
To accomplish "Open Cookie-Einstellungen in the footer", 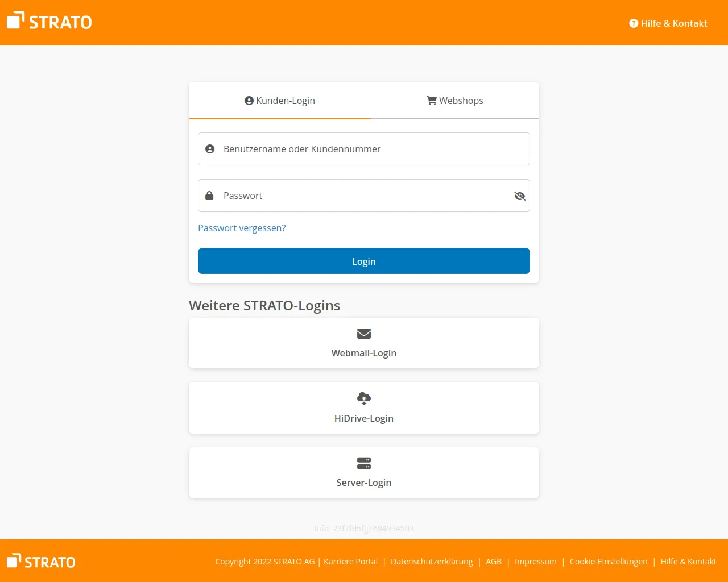I will point(609,562).
